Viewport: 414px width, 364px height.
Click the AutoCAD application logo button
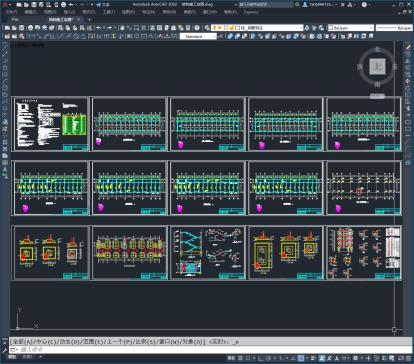pyautogui.click(x=5, y=5)
